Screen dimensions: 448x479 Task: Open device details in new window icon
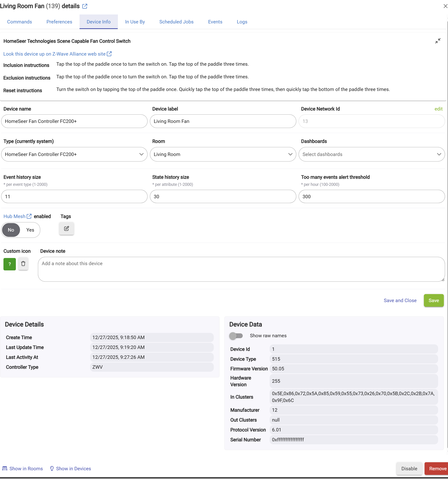(85, 6)
